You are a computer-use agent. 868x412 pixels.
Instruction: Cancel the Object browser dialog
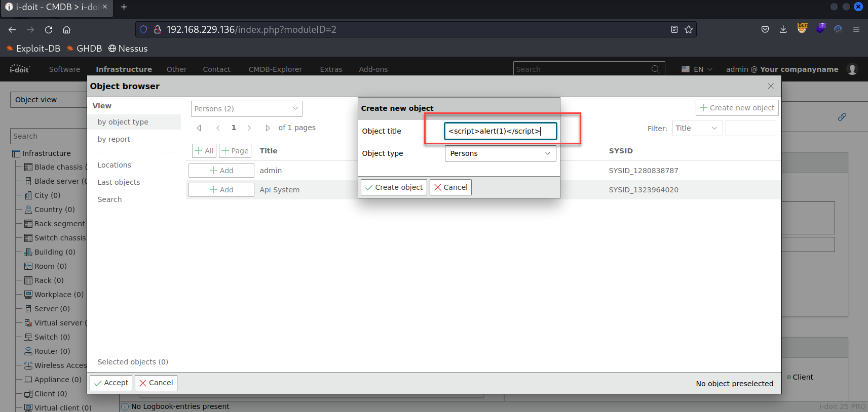pos(156,383)
